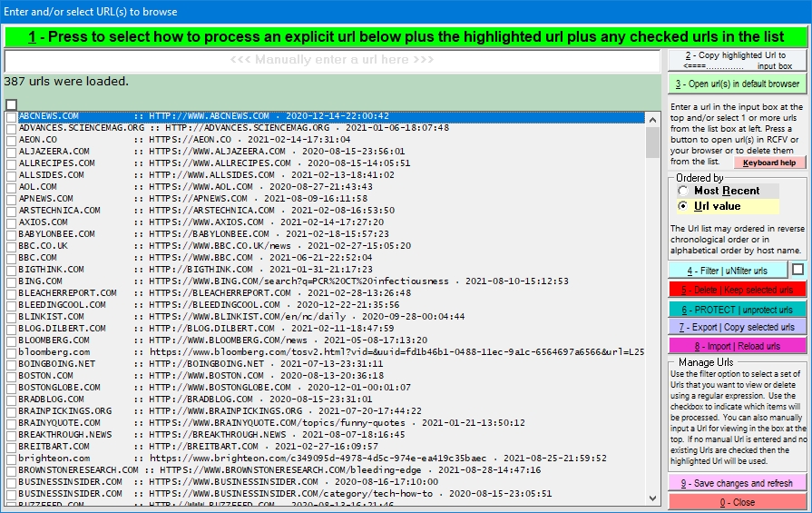Check the BREITBART.COM row checkbox
This screenshot has height=513, width=812.
pos(12,448)
